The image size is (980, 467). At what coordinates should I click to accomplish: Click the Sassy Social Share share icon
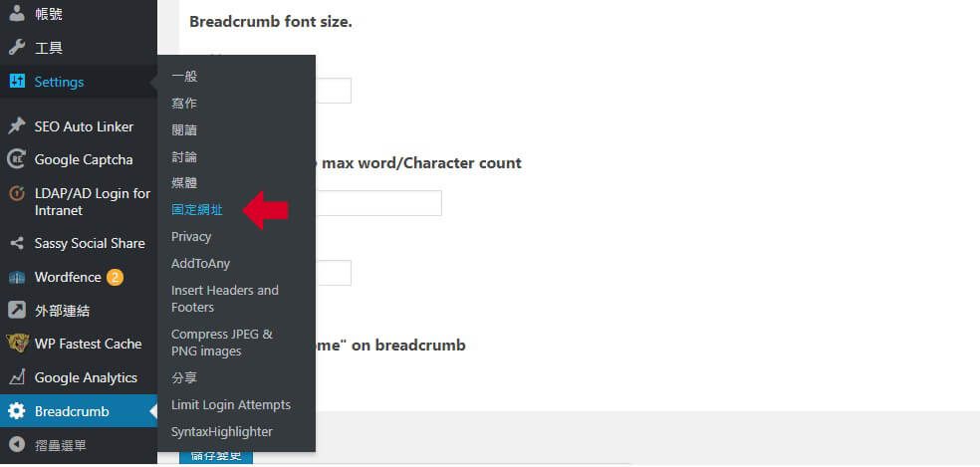point(17,243)
